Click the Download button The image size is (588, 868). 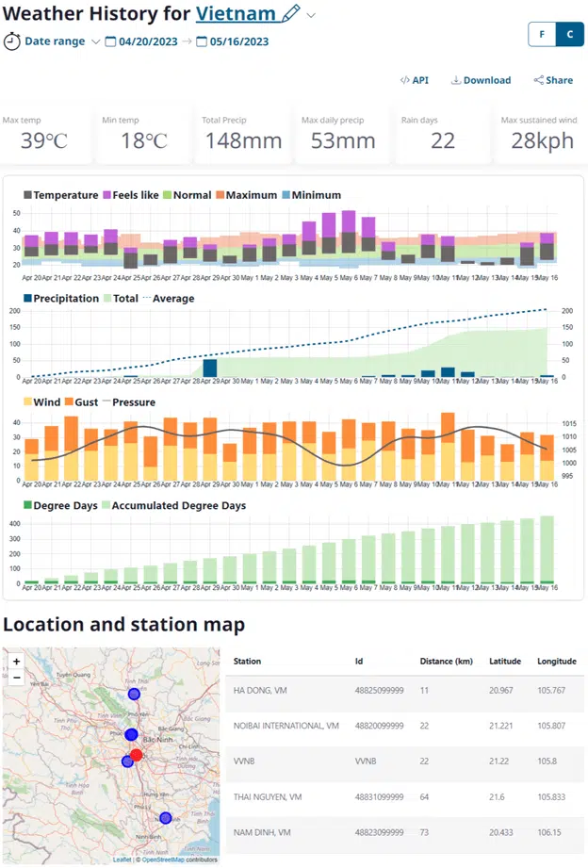tap(481, 80)
